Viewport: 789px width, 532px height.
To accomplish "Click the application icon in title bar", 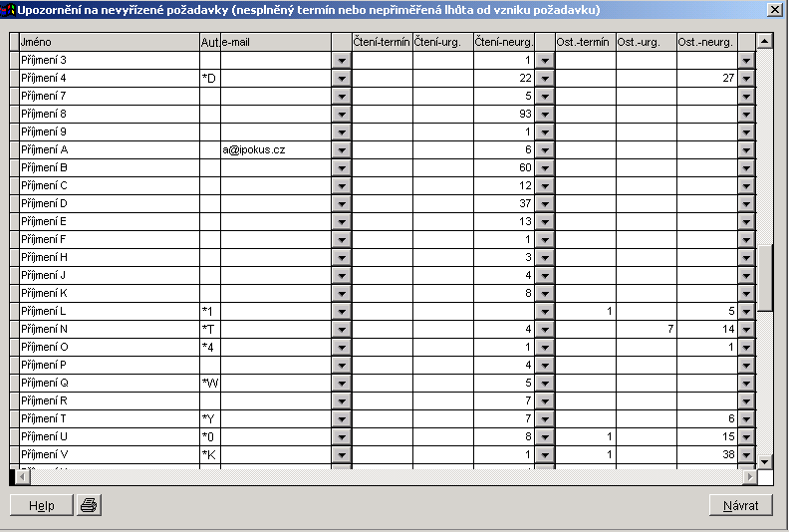I will (8, 9).
